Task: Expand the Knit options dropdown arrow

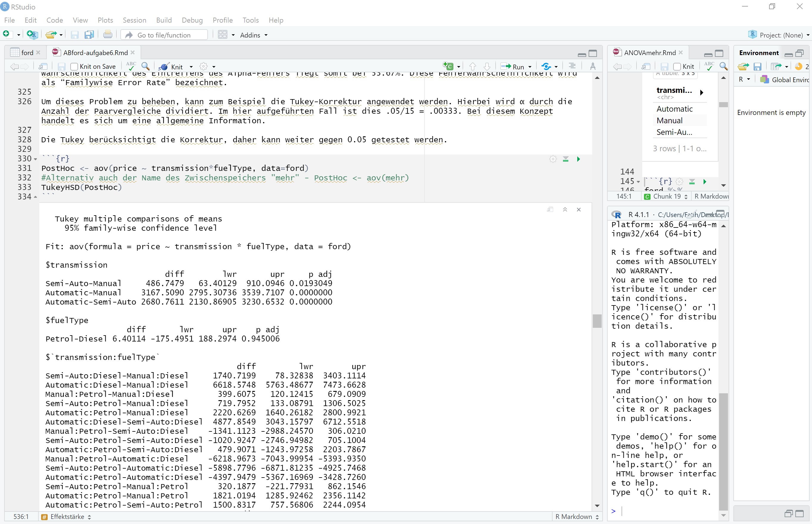Action: 191,67
